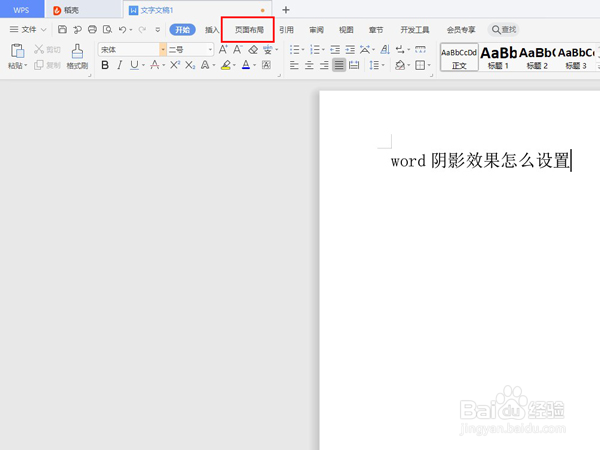The height and width of the screenshot is (450, 600).
Task: Click the paragraph shading bucket icon
Action: pos(400,65)
